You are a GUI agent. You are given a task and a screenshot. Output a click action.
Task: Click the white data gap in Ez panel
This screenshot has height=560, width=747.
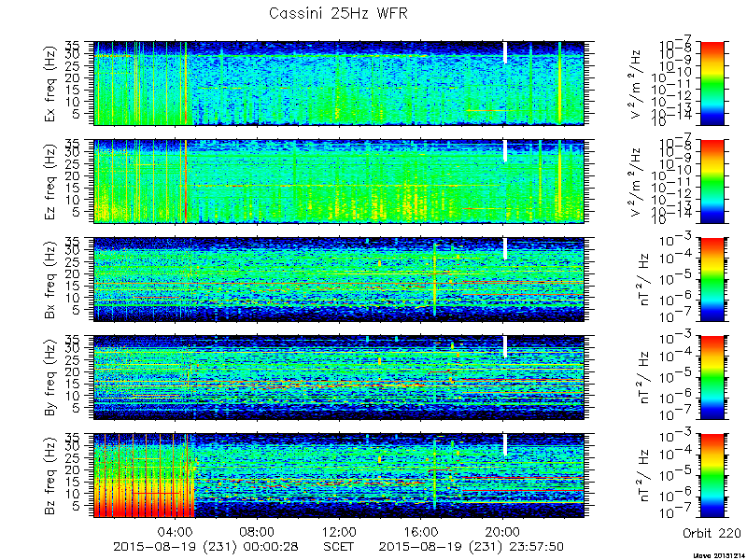coord(505,150)
